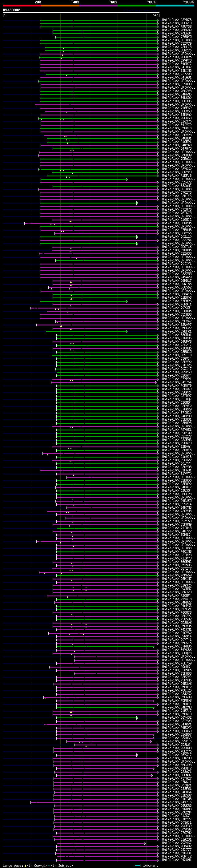The height and width of the screenshot is (868, 197).
Task: Click the white query sequence ruler bar
Action: pos(81,13)
